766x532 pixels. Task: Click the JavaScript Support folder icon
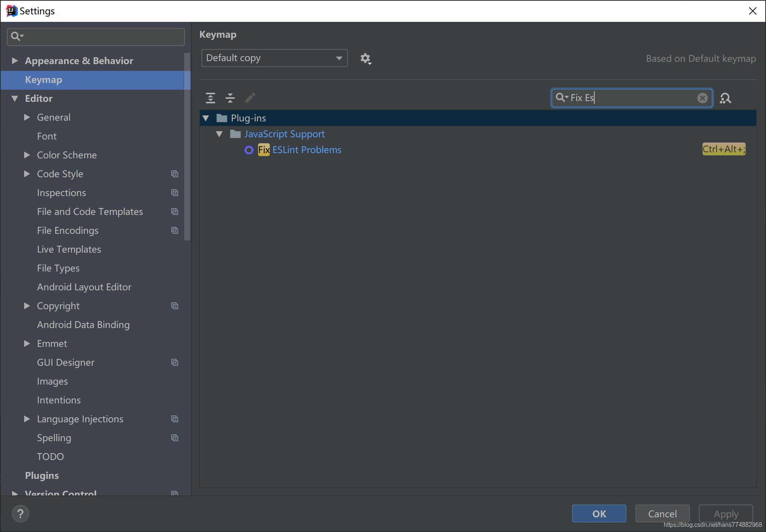point(235,134)
